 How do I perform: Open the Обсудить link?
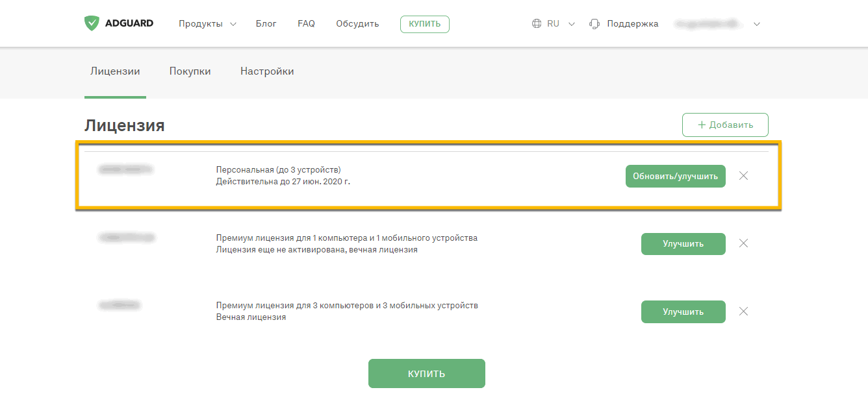click(357, 24)
